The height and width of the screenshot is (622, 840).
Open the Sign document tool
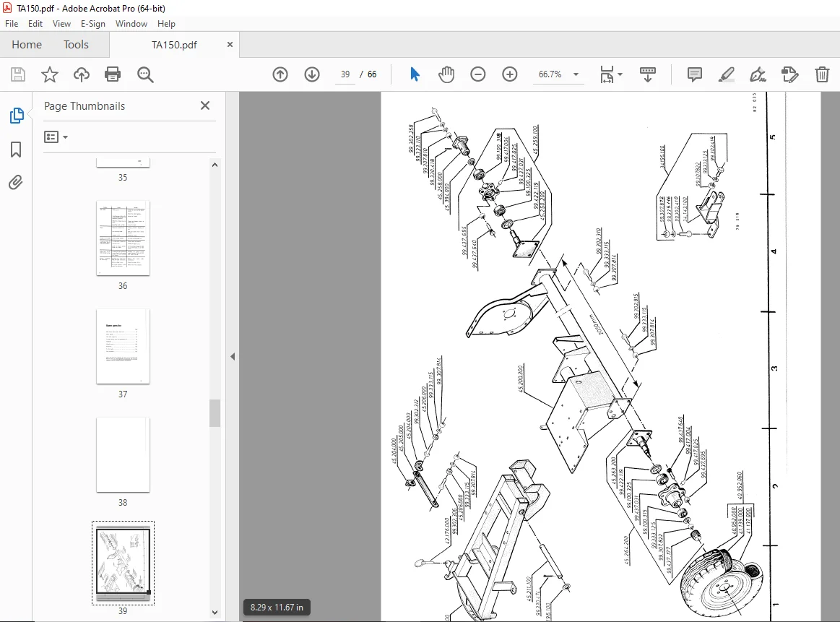[x=758, y=74]
